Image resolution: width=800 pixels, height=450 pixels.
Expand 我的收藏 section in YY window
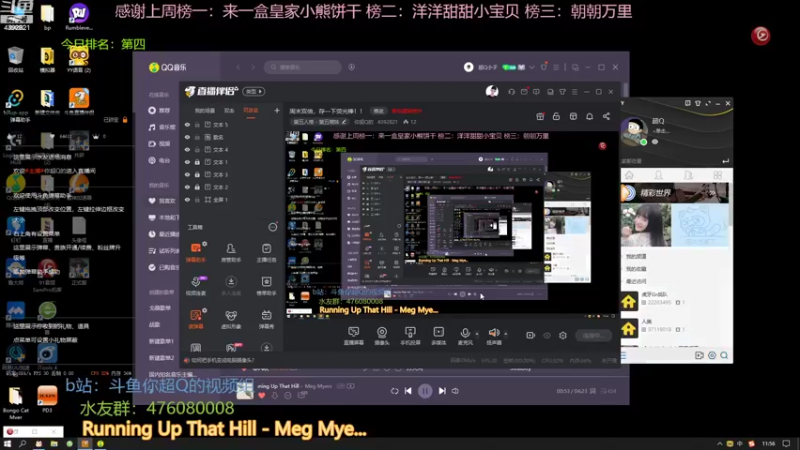[x=636, y=269]
